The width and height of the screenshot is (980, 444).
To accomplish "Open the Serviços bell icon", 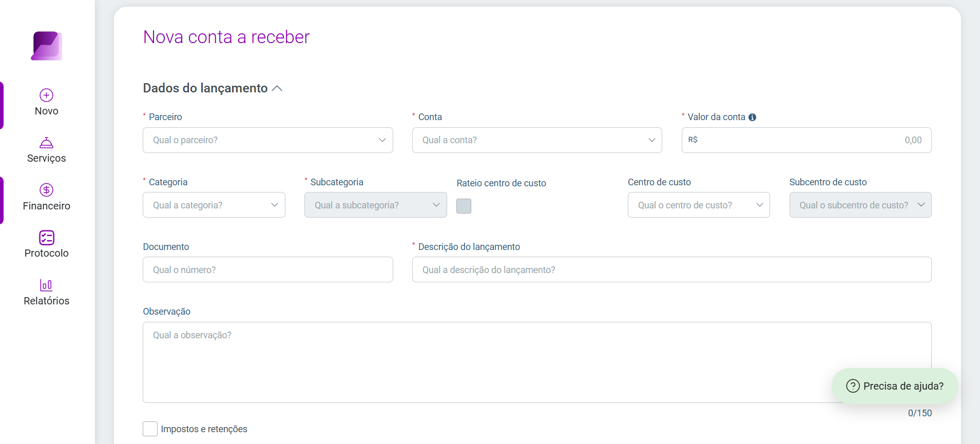I will [47, 143].
